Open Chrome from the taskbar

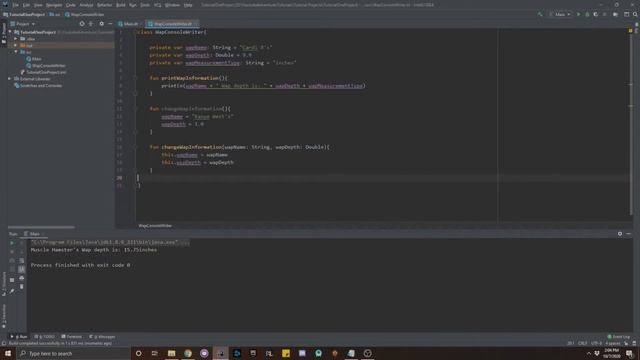188,353
